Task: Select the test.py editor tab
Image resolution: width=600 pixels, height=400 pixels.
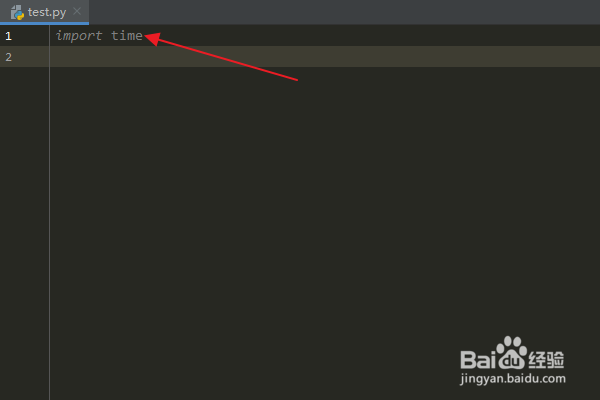Action: pyautogui.click(x=44, y=12)
